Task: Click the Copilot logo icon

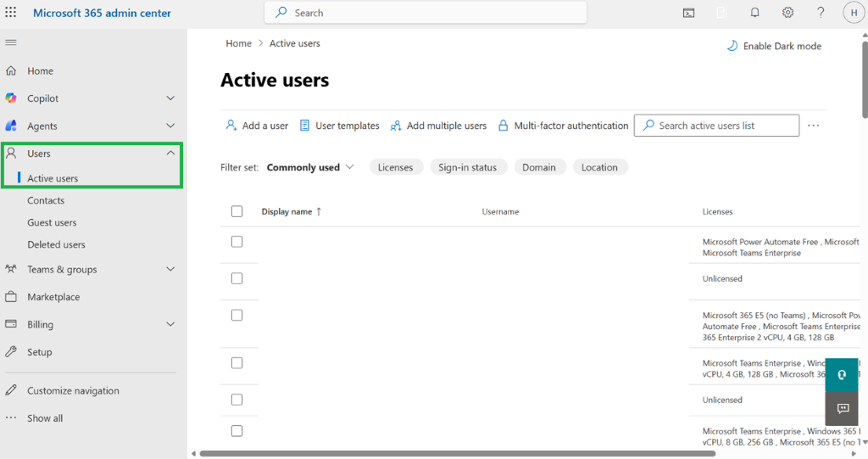Action: (10, 98)
